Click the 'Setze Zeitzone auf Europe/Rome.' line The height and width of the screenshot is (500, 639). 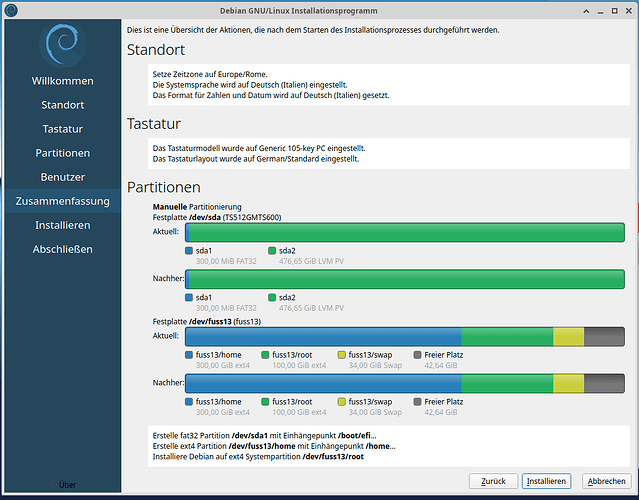[x=210, y=74]
